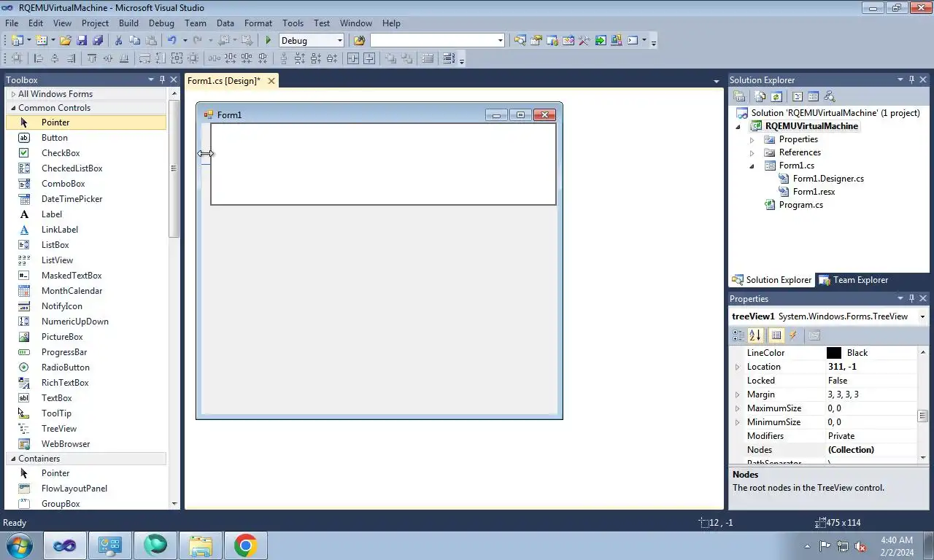This screenshot has width=934, height=560.
Task: Pin the Toolbox panel with auto-hide pushpin
Action: [162, 80]
